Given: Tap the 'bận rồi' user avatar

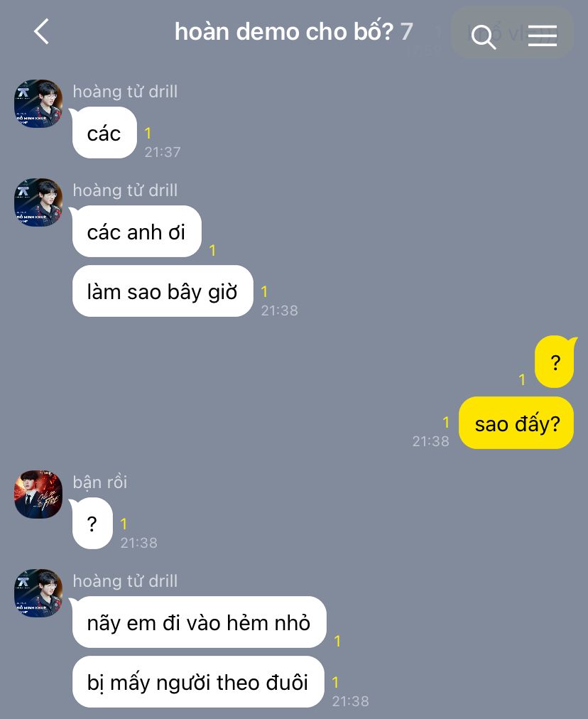Looking at the screenshot, I should [38, 494].
